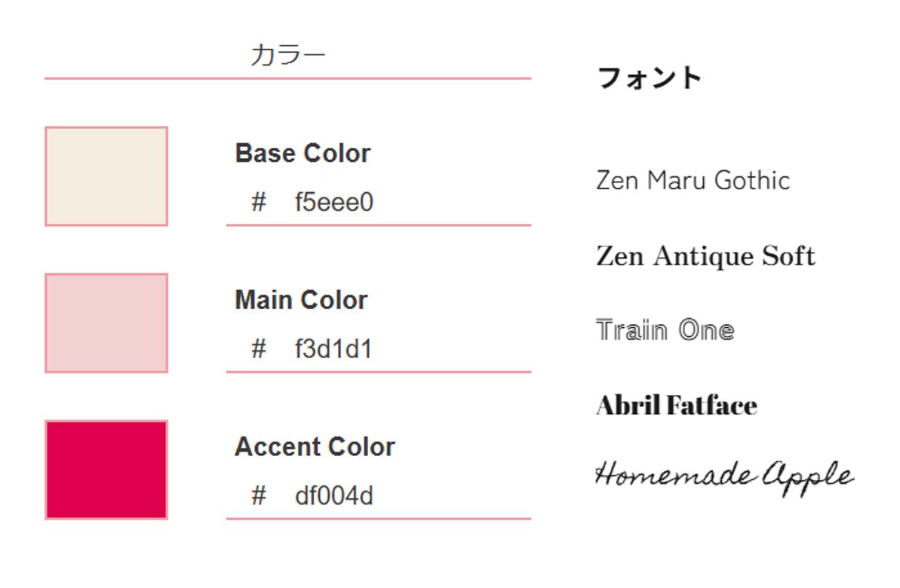Click the Accent Color label
The width and height of the screenshot is (900, 588).
coord(315,447)
